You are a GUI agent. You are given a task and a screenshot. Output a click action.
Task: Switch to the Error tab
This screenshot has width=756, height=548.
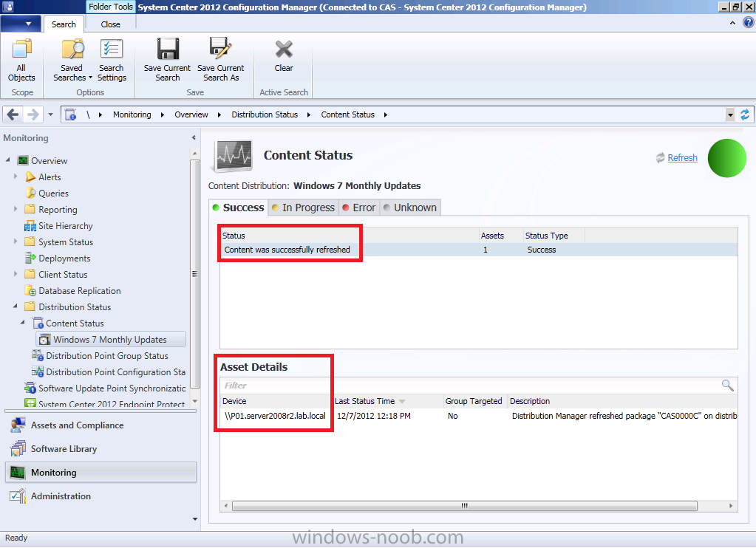pyautogui.click(x=358, y=208)
